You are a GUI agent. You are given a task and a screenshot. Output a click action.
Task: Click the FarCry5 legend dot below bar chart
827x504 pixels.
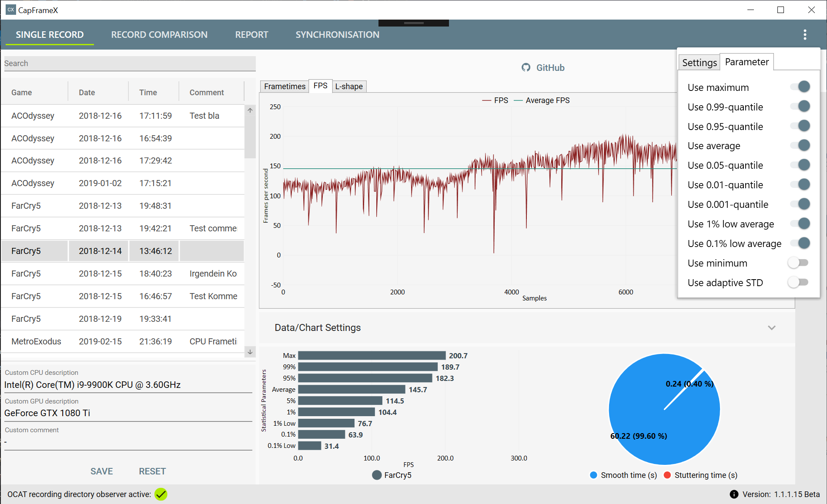tap(377, 475)
